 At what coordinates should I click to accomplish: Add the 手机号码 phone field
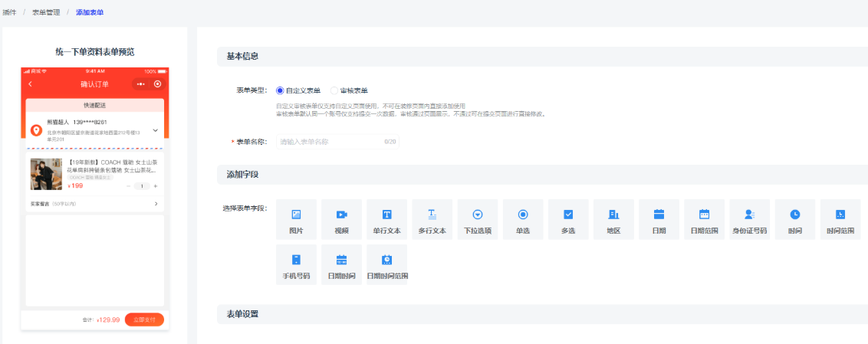pos(296,264)
